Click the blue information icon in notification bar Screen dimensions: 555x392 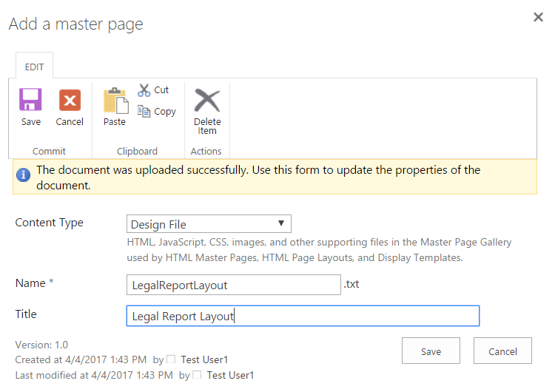click(24, 175)
